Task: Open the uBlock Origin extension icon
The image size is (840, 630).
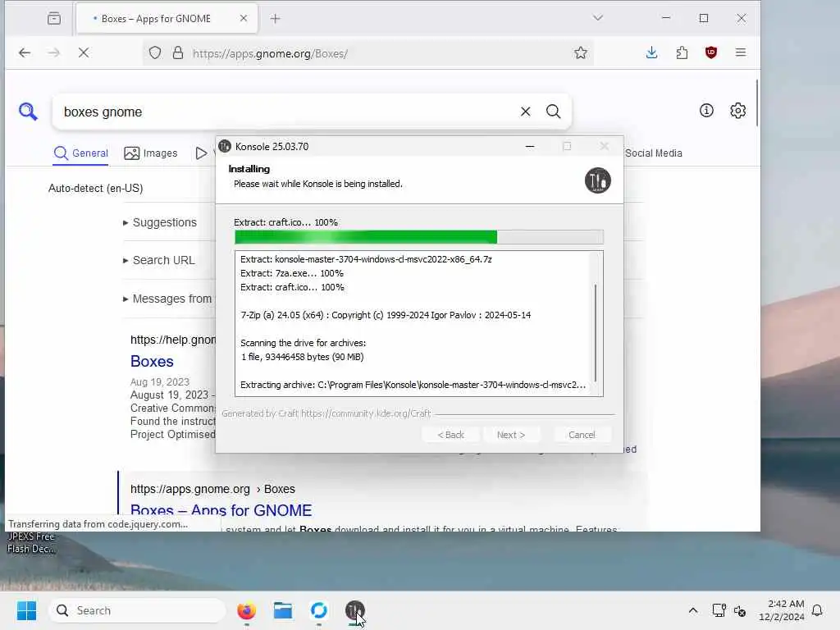Action: coord(711,52)
